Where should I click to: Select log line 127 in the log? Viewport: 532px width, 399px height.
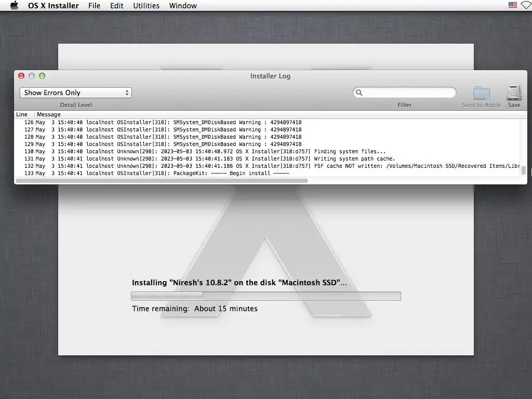267,129
